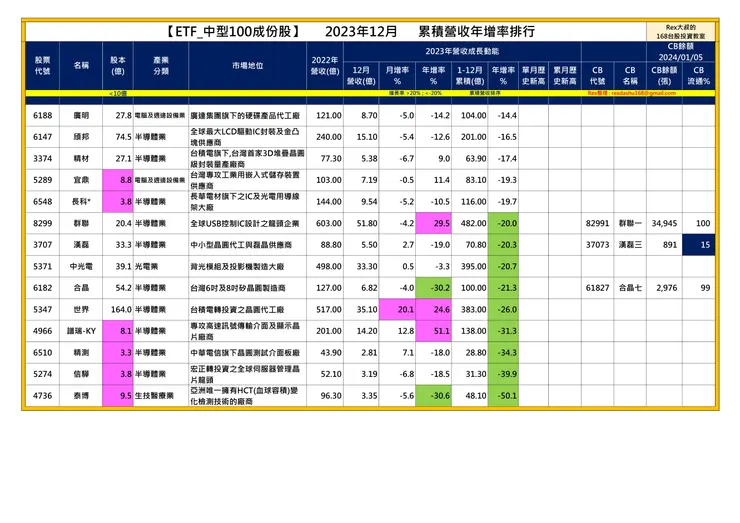Select stock code 6510

[42, 353]
